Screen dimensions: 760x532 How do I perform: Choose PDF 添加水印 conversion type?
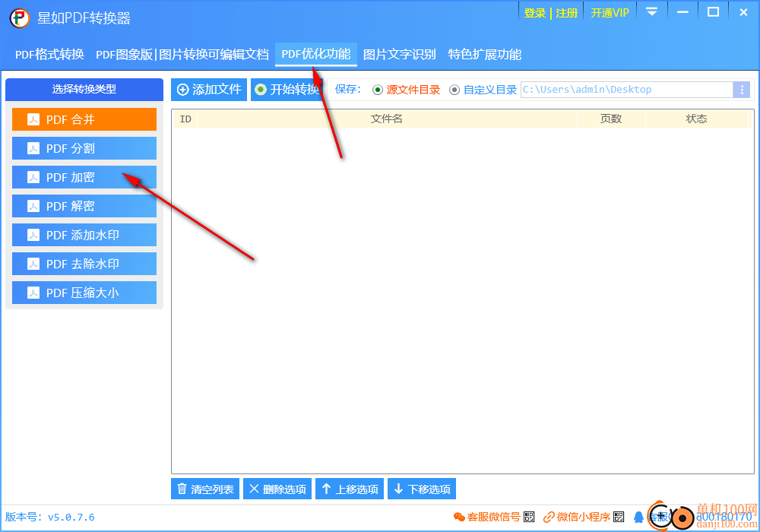84,235
